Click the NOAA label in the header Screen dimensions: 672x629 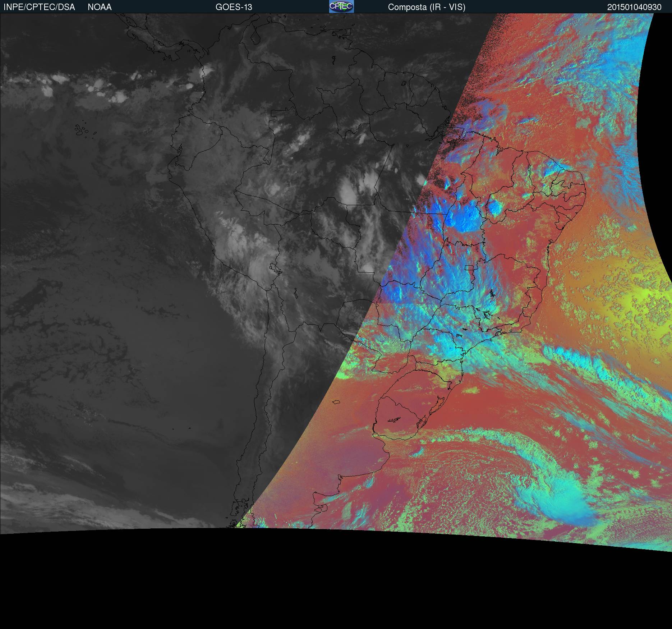100,7
